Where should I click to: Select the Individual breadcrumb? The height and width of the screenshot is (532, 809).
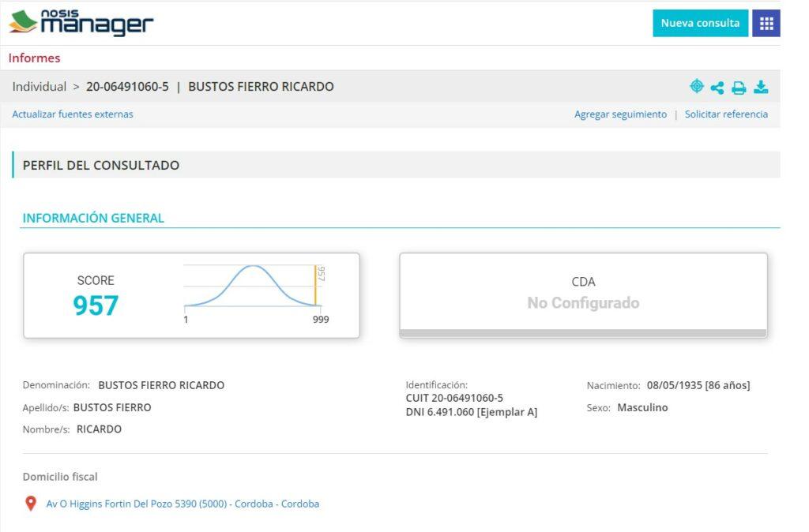(x=40, y=87)
